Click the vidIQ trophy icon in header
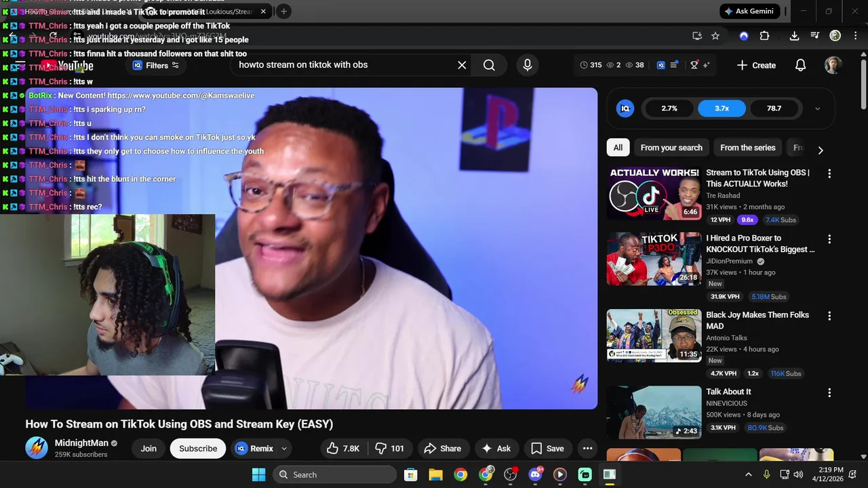The image size is (868, 488). click(694, 65)
